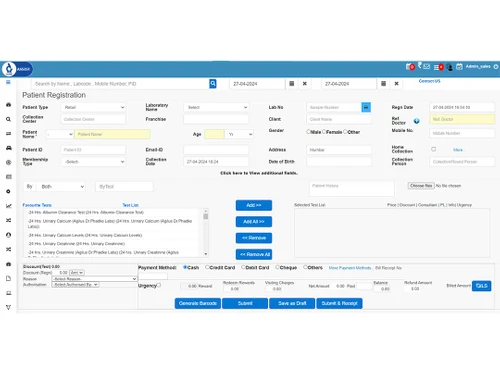The height and width of the screenshot is (375, 500).
Task: Select the Other gender radio button
Action: pos(345,132)
